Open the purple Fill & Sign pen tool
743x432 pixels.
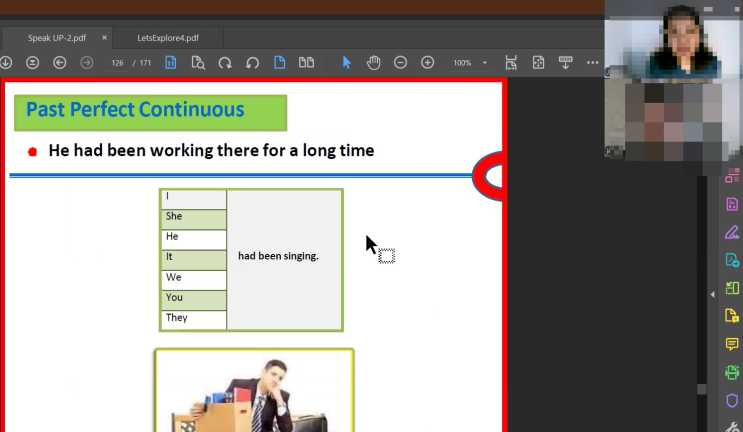click(732, 233)
